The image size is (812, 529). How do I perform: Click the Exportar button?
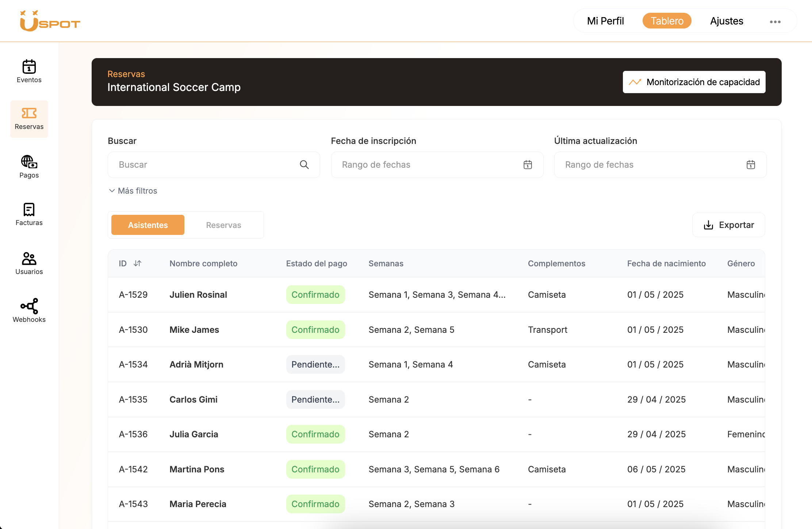[728, 225]
